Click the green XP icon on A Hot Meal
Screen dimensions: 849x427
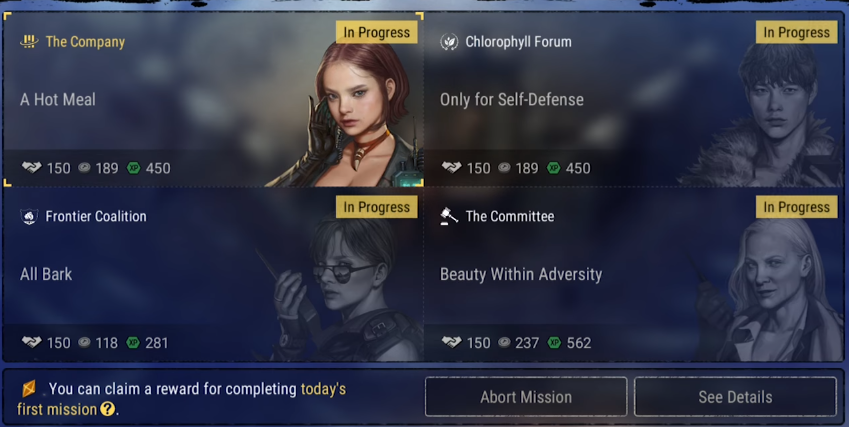click(133, 168)
